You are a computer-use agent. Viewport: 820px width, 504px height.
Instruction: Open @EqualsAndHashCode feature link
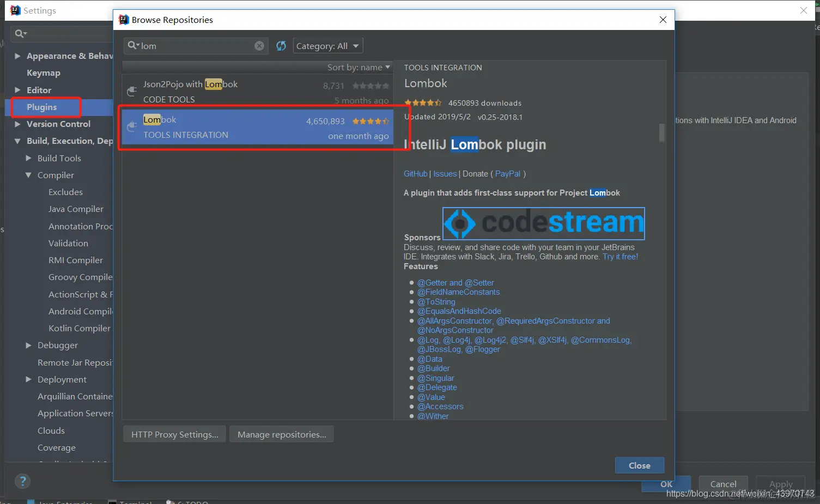[459, 311]
